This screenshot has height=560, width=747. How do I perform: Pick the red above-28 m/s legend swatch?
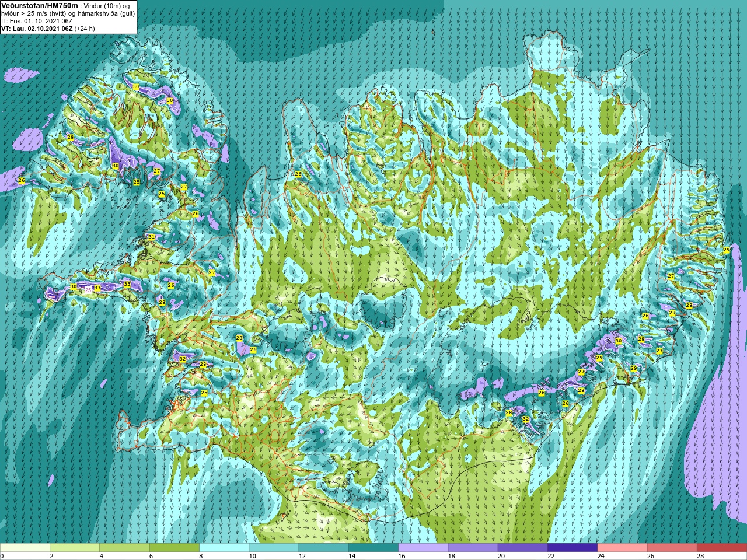[722, 548]
